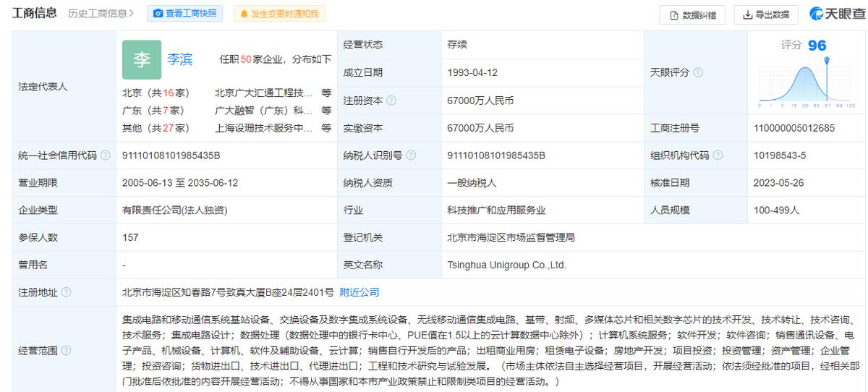Click the help icon beside 经营范围

[x=67, y=351]
